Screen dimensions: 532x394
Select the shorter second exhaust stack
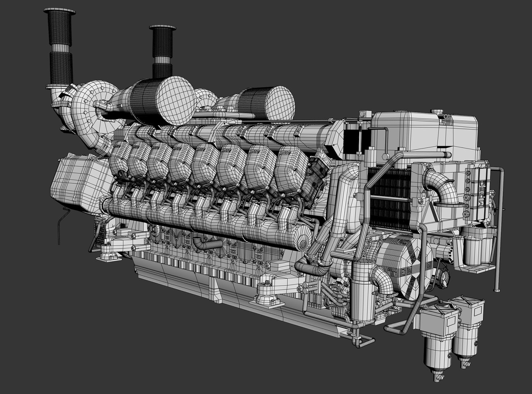162,52
